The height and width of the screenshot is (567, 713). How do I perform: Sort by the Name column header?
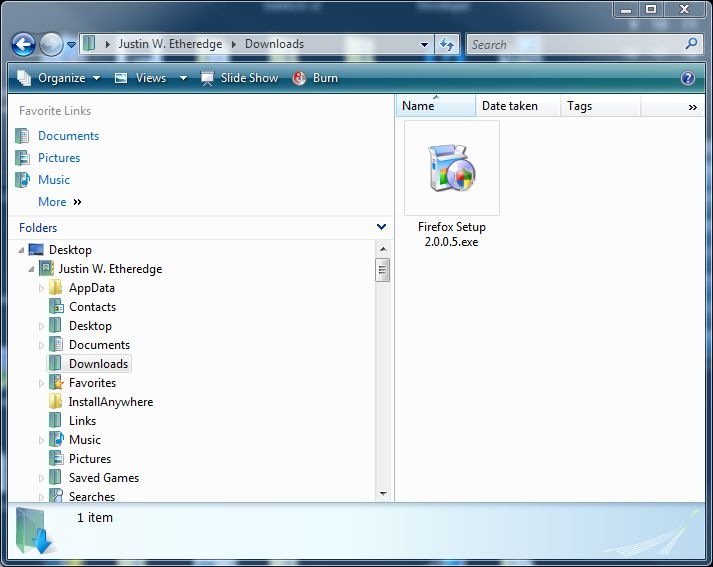point(436,106)
